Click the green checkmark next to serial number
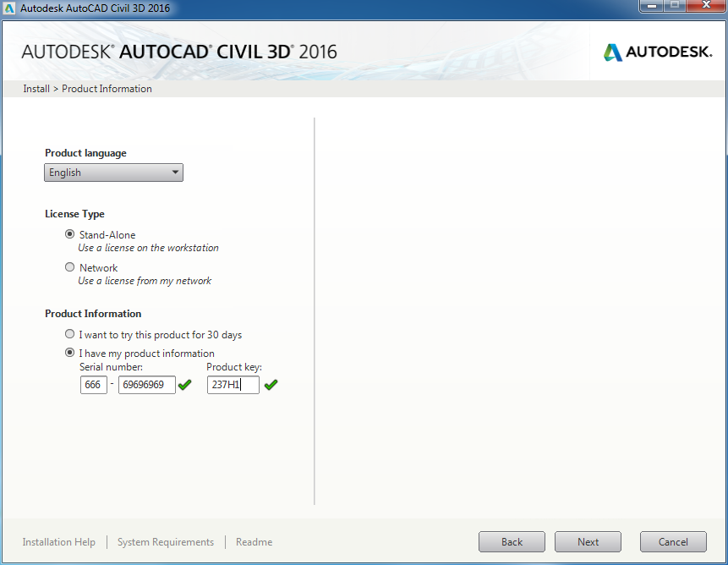 [x=185, y=385]
